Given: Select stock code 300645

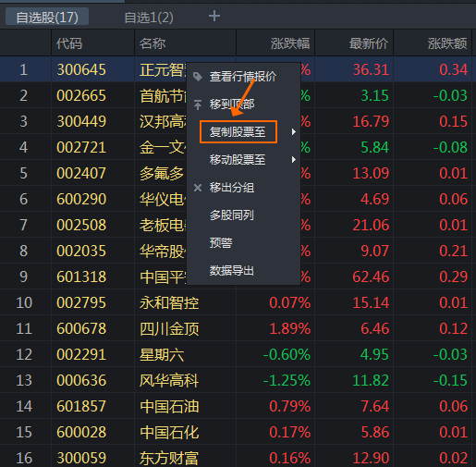Looking at the screenshot, I should 81,69.
